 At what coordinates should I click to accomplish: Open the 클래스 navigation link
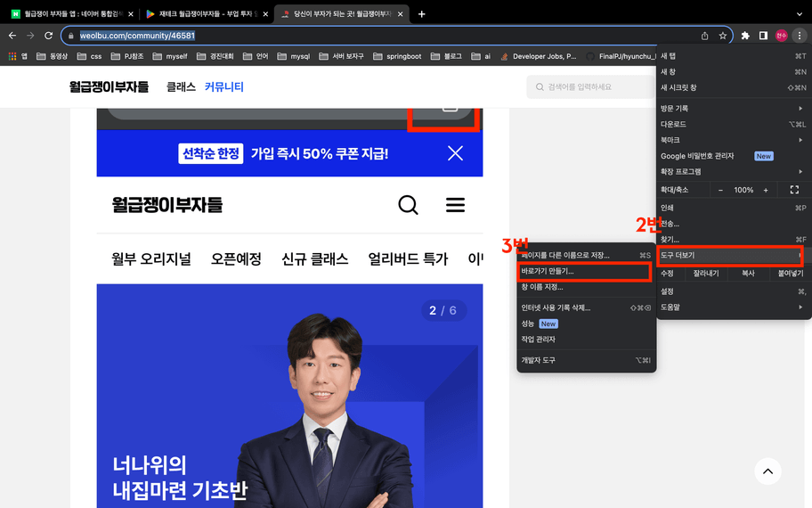click(x=181, y=87)
